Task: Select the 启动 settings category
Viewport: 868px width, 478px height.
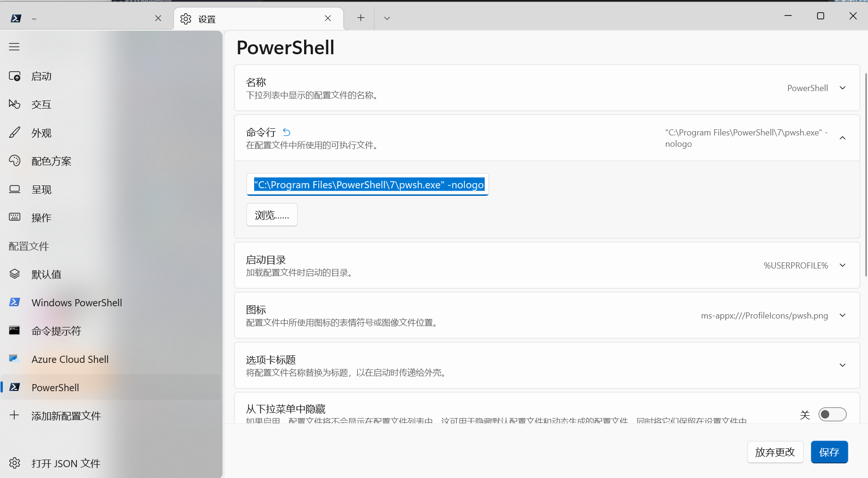Action: coord(41,75)
